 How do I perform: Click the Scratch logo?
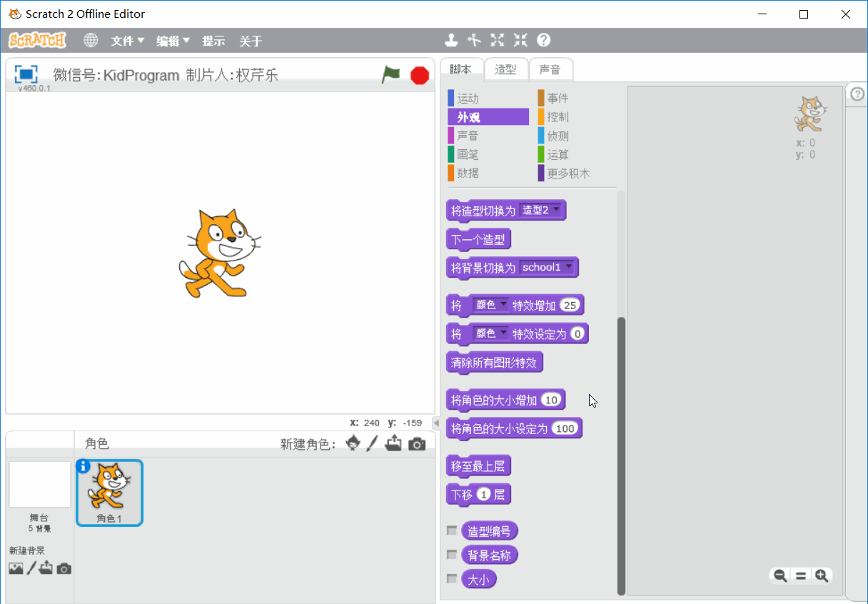pyautogui.click(x=37, y=41)
